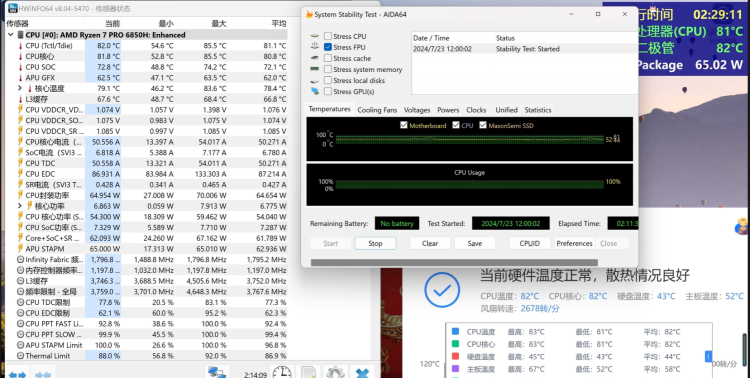Click the blue X icon in HWiNFO toolbar
Screen dimensions: 750x378
coord(362,373)
